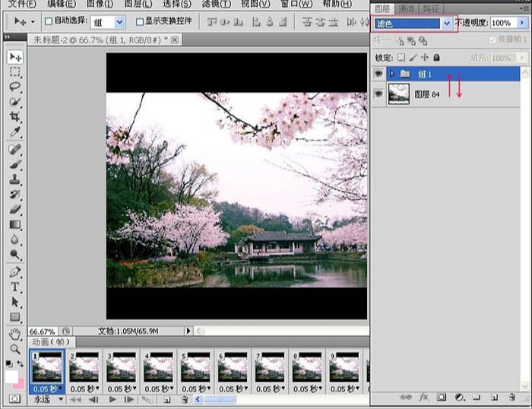Select first frame rewind button
The width and height of the screenshot is (532, 409).
[x=74, y=399]
